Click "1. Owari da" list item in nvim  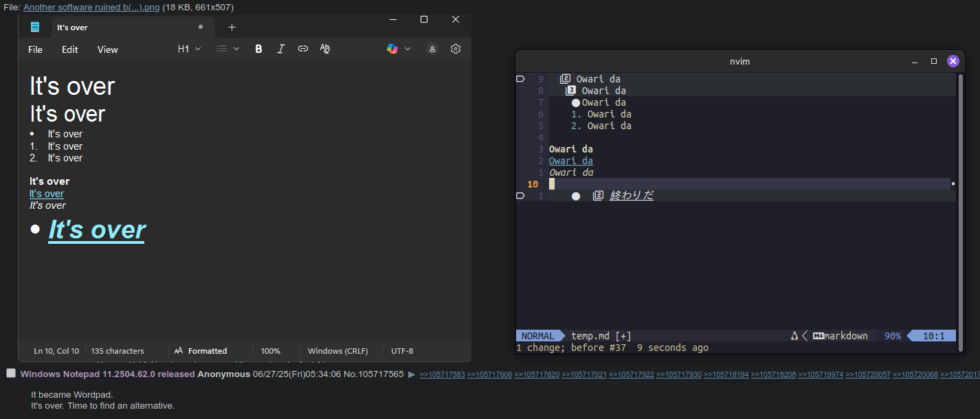click(601, 114)
